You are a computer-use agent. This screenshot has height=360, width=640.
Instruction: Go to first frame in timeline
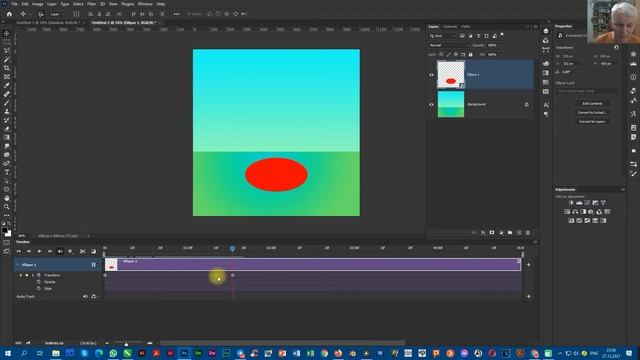coord(18,251)
